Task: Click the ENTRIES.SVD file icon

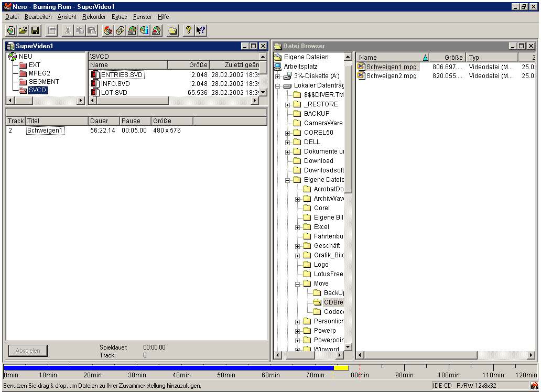Action: tap(95, 74)
